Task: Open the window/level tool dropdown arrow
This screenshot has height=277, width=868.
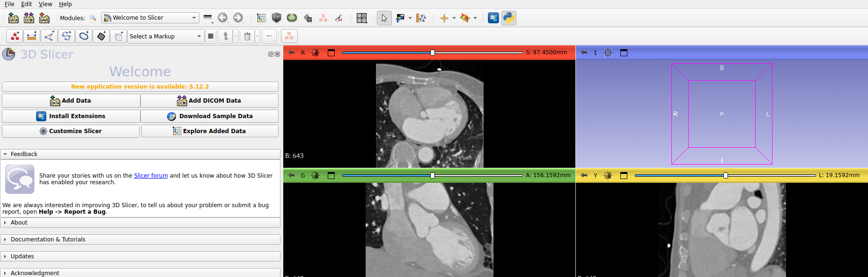Action: [x=410, y=18]
